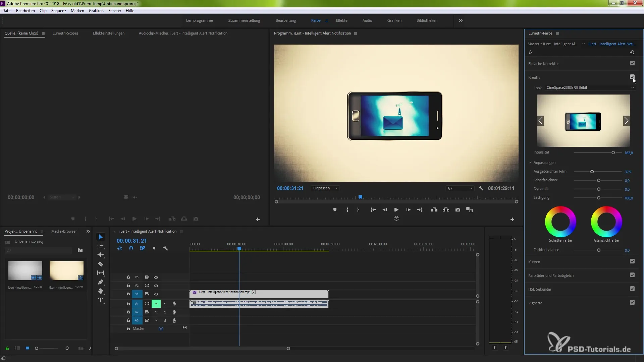Click the Lift button in program monitor
644x362 pixels.
[x=434, y=210]
